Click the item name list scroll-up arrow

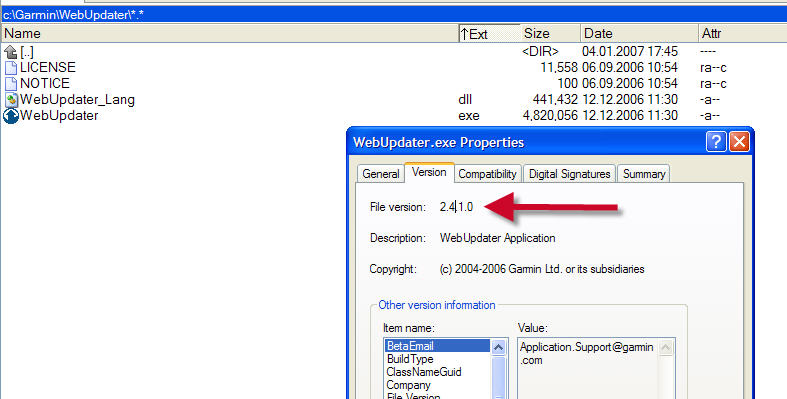tap(498, 347)
